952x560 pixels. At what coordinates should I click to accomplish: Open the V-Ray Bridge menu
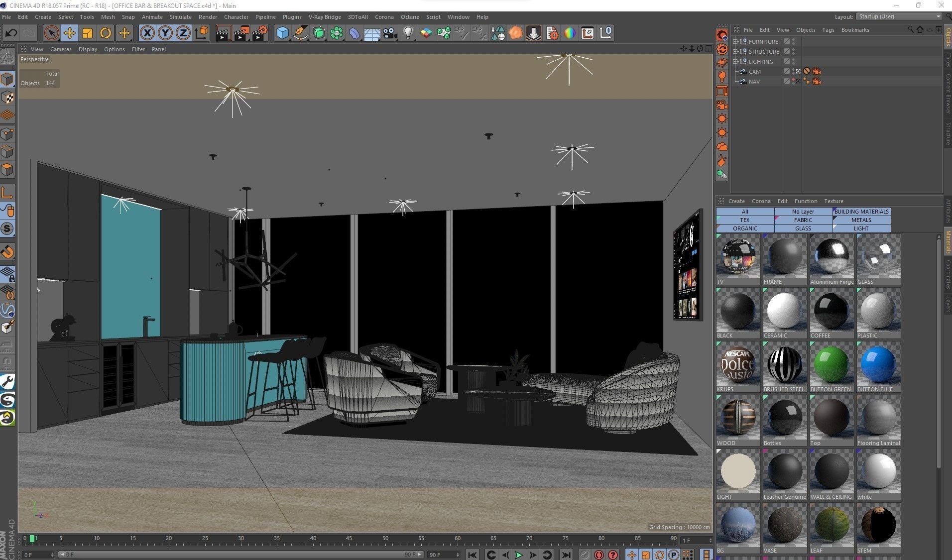tap(325, 17)
